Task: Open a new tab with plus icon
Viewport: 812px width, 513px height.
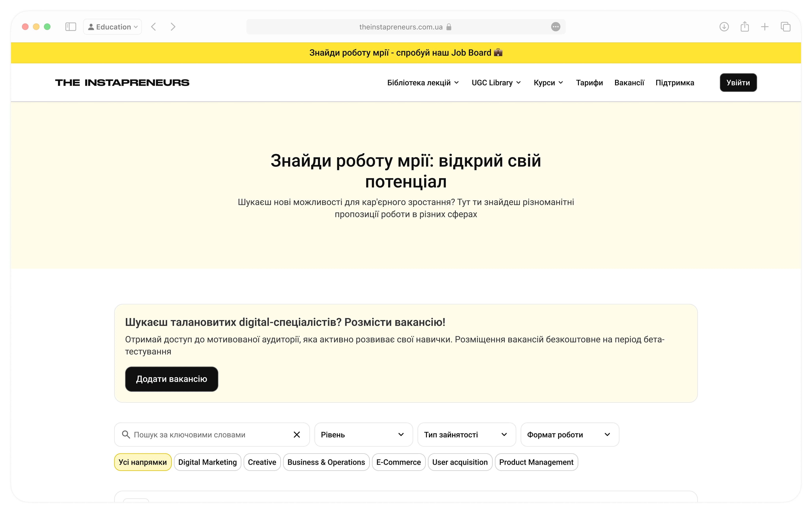Action: [x=765, y=27]
